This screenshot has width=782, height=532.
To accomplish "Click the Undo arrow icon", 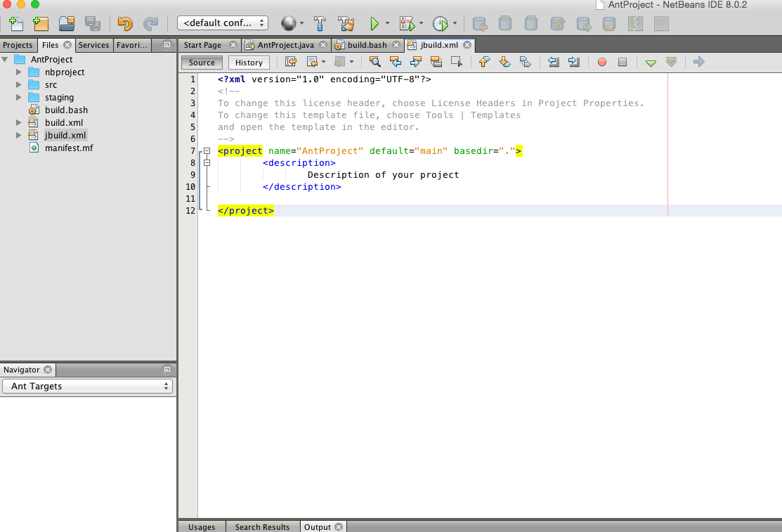I will coord(125,24).
